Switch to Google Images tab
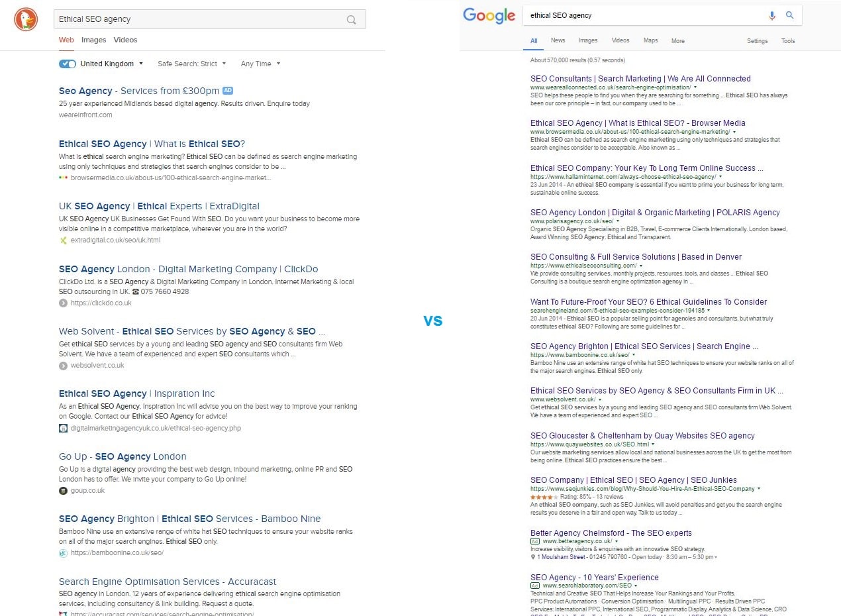The image size is (841, 616). pyautogui.click(x=588, y=40)
